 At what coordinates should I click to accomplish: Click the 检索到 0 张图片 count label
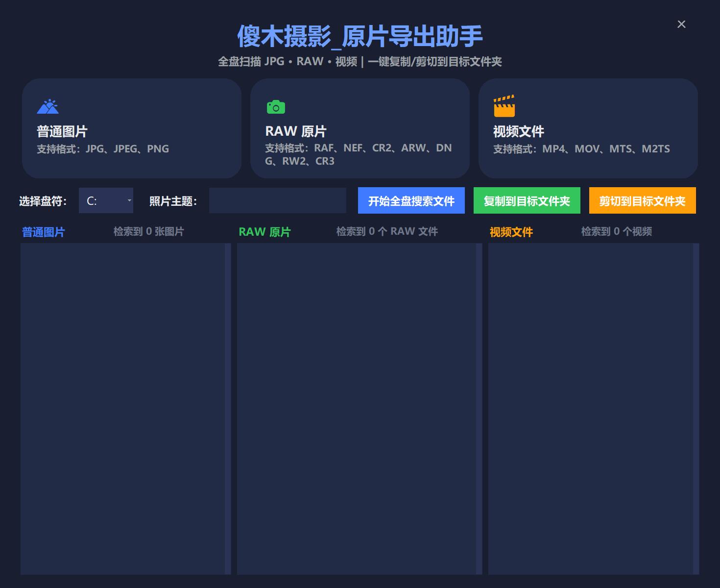pos(149,231)
